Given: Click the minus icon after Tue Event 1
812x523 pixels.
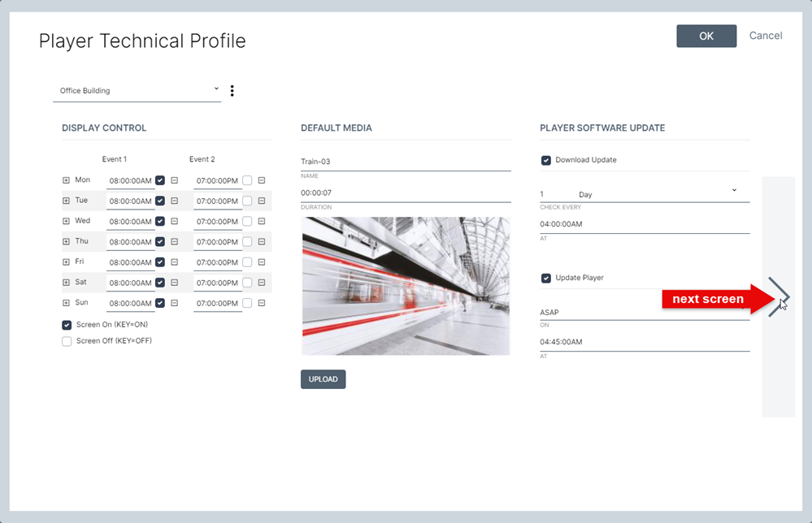Looking at the screenshot, I should pos(175,201).
